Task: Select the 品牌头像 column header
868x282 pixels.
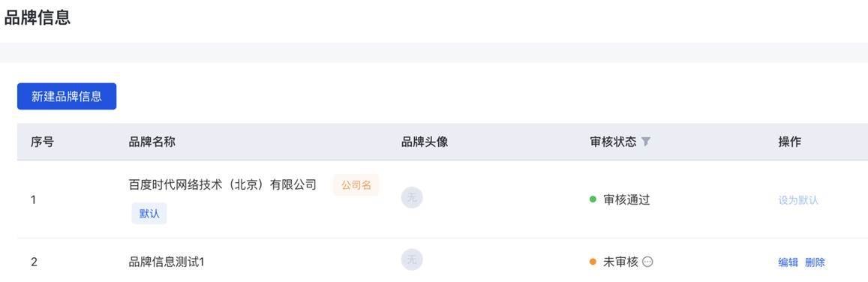Action: [x=425, y=142]
